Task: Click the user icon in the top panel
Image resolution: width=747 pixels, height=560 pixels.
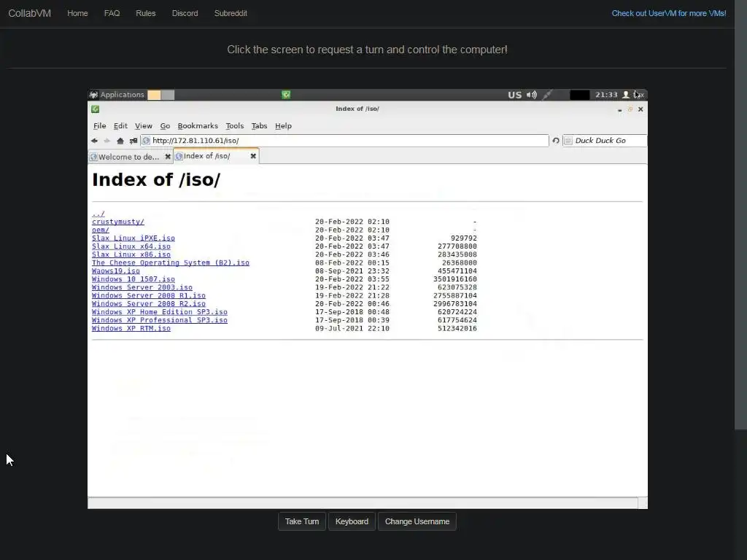Action: coord(626,95)
